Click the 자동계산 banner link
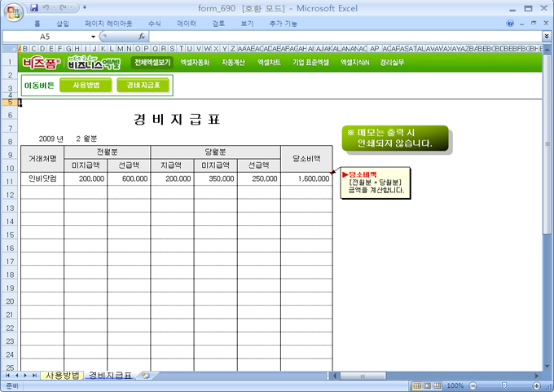The width and height of the screenshot is (554, 392). tap(233, 63)
